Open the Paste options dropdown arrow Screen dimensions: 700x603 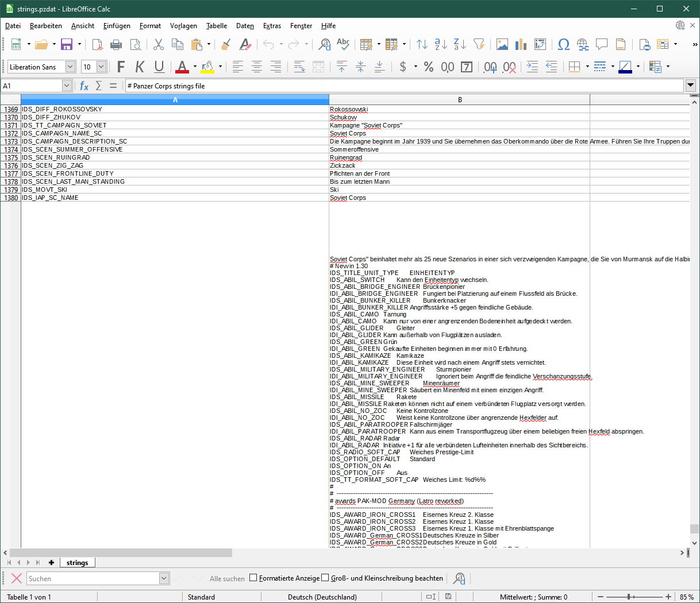point(209,44)
